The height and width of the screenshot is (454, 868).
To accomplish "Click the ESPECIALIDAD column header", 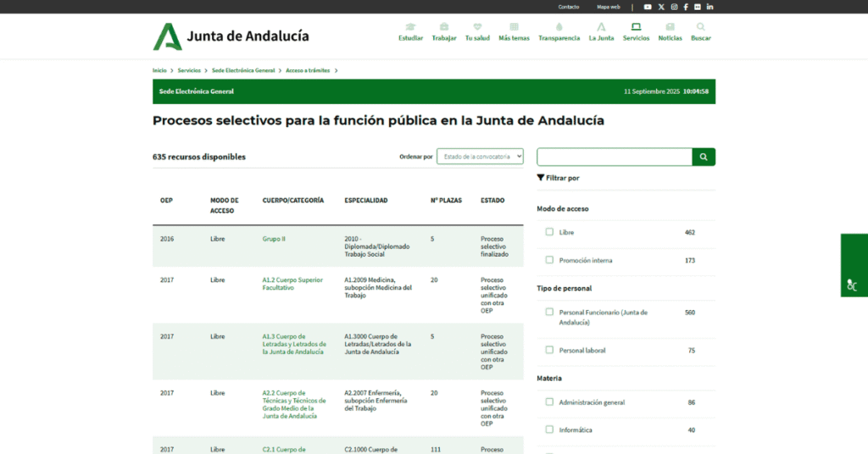I will tap(366, 200).
